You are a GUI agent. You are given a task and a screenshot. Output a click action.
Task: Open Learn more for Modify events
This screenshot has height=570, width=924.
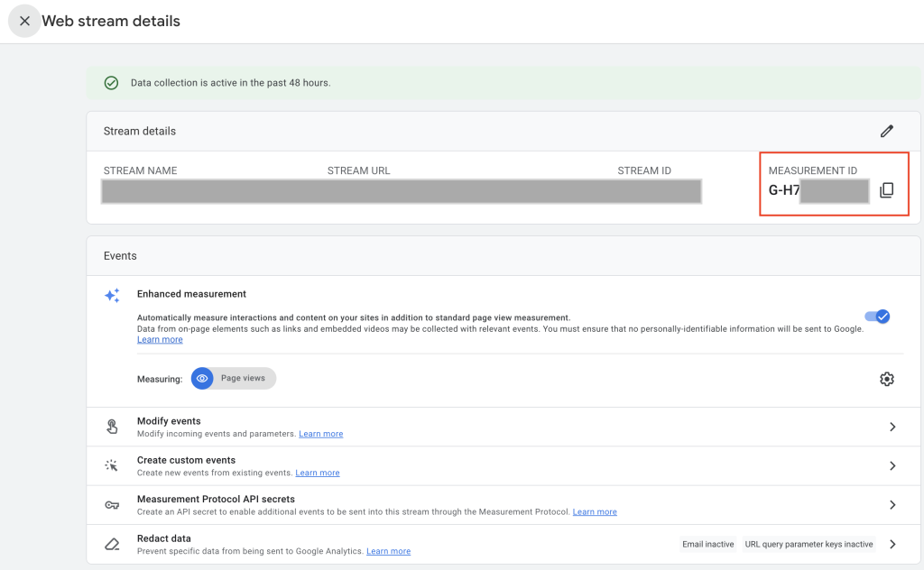pos(320,434)
